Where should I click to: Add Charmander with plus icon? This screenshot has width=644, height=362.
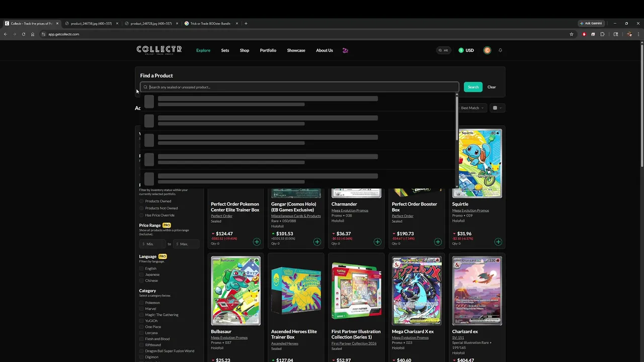click(377, 242)
